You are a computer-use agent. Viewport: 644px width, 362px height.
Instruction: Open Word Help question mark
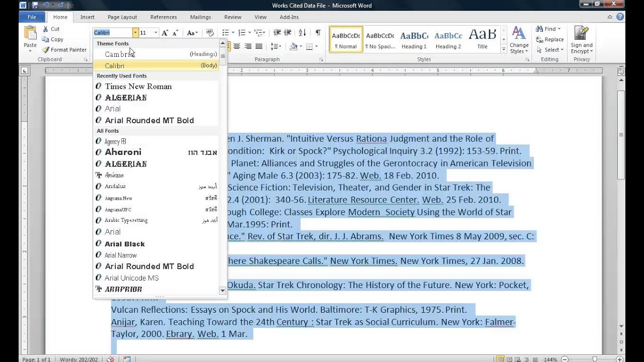pyautogui.click(x=620, y=17)
